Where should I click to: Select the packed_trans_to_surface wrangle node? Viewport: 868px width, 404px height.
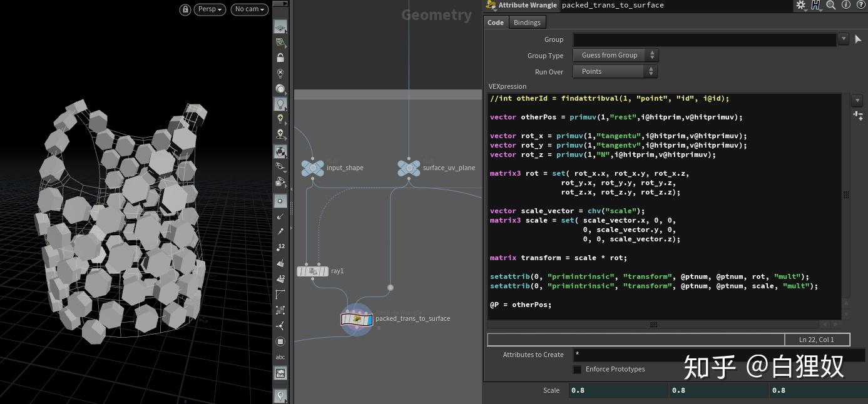point(357,320)
